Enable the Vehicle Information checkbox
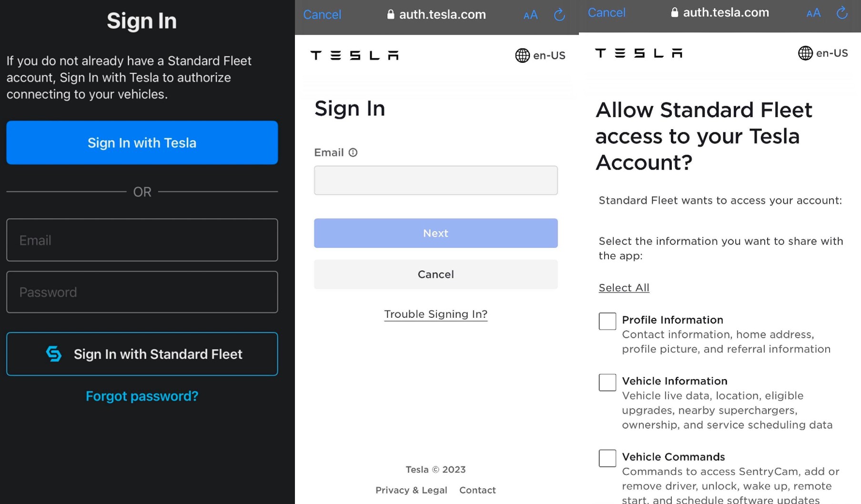861x504 pixels. 607,382
